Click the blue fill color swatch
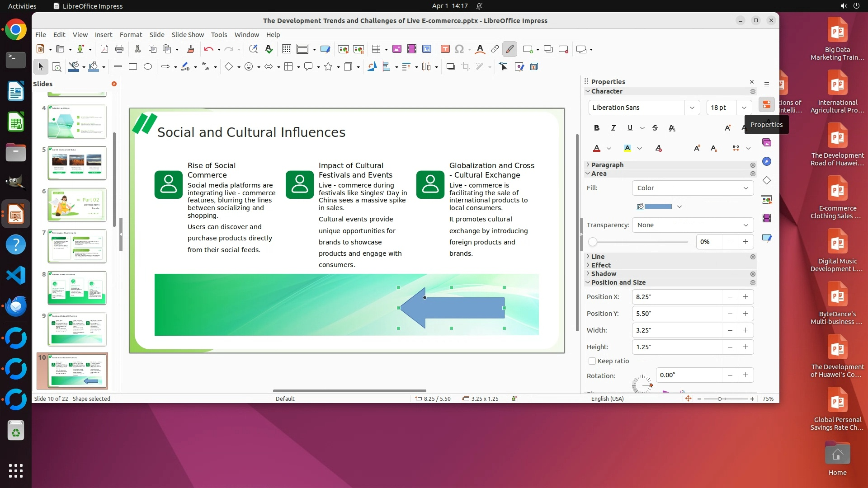 point(658,206)
